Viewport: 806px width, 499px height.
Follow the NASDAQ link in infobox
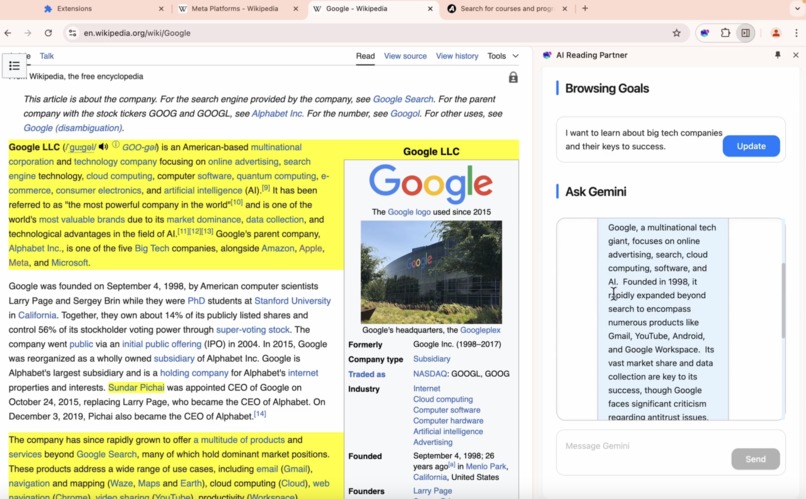430,374
